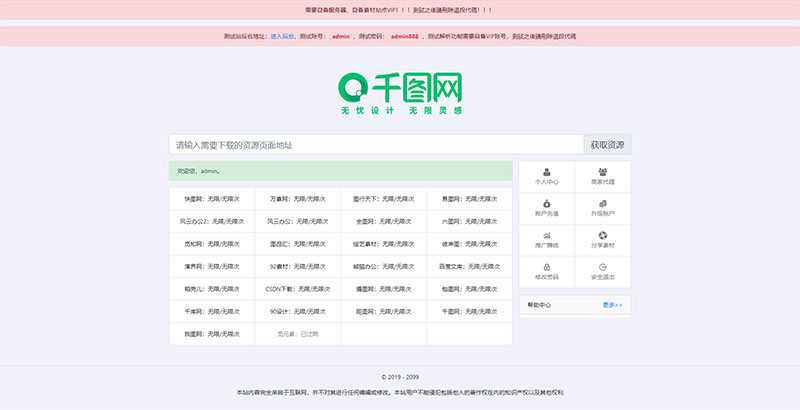The image size is (800, 410).
Task: Click the 全图网 quota cell
Action: pyautogui.click(x=383, y=221)
